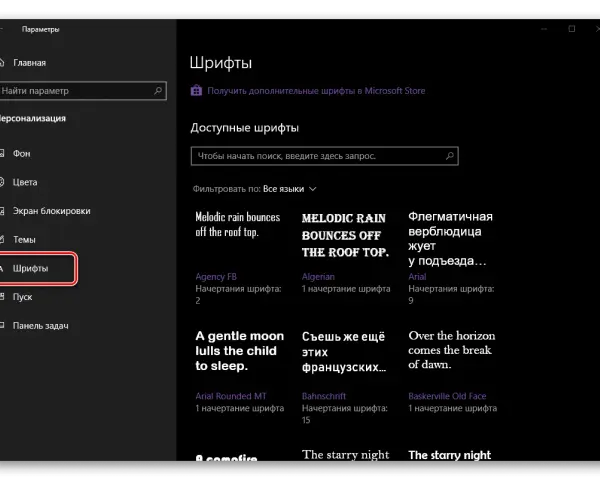The image size is (600, 480).
Task: Open the Microsoft Store additional fonts link
Action: [x=316, y=91]
